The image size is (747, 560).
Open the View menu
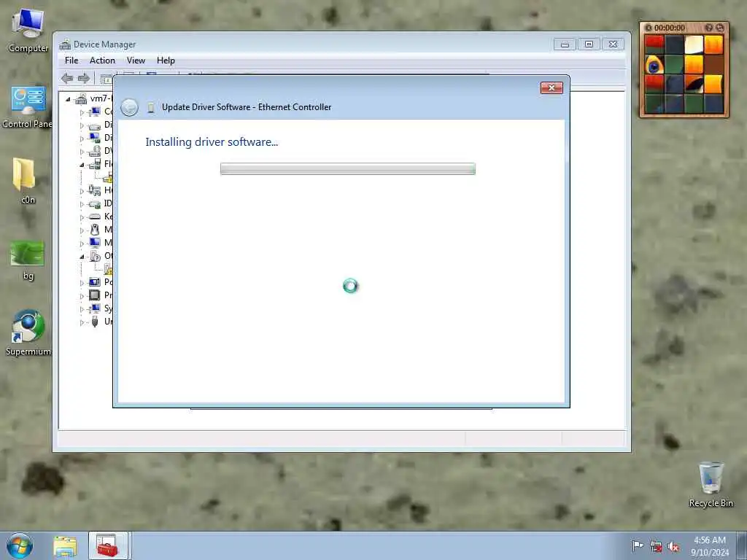[x=136, y=61]
